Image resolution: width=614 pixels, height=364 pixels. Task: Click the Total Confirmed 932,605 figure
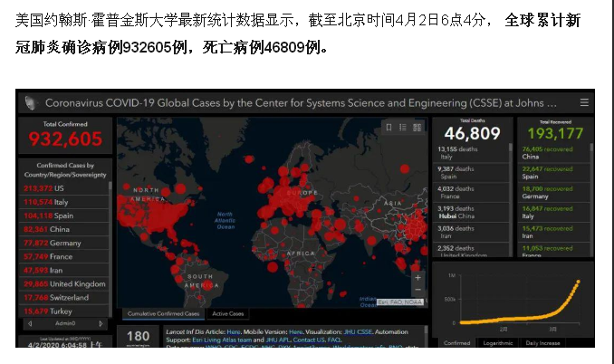click(65, 139)
